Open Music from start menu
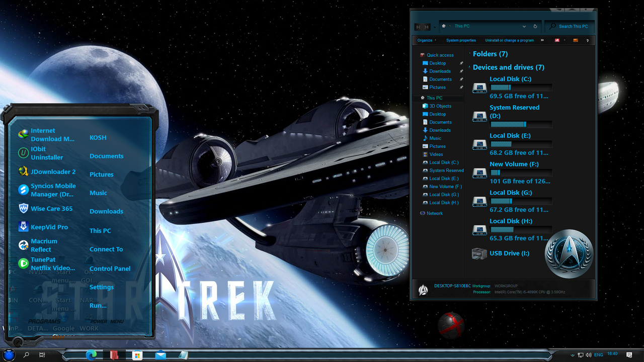Screen dimensions: 644x362 98,193
